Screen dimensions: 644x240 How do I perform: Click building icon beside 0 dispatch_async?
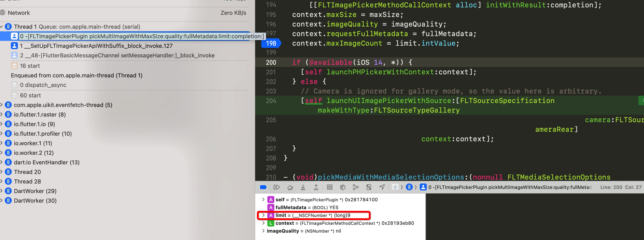[x=14, y=85]
